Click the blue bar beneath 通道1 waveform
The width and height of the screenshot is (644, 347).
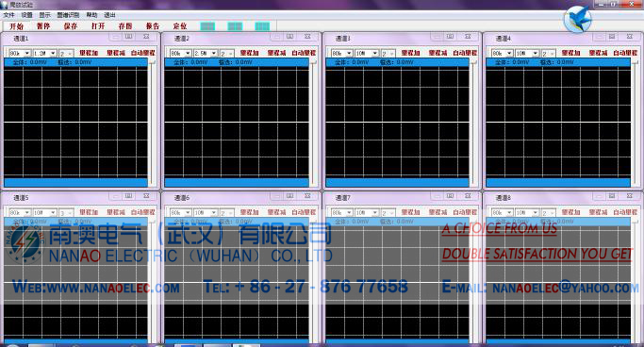tap(75, 183)
